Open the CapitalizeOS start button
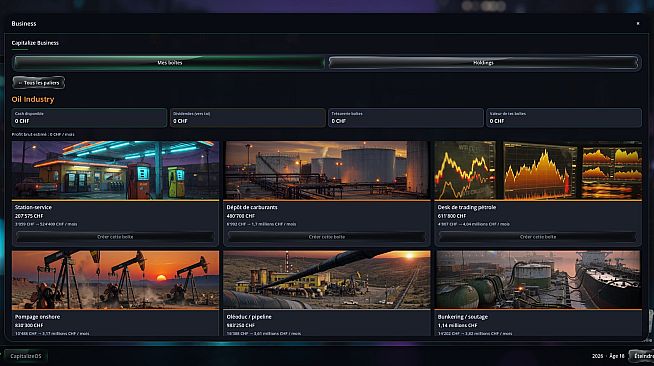The image size is (654, 366). tap(25, 356)
